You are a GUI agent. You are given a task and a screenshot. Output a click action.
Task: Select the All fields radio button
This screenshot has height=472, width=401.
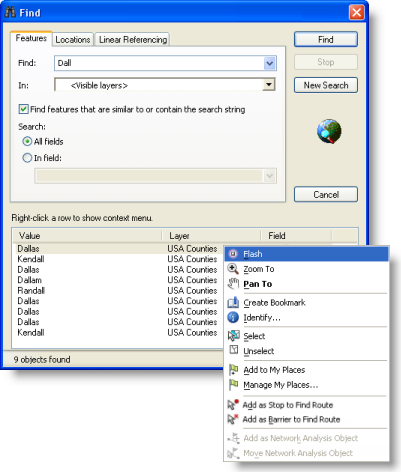(27, 141)
